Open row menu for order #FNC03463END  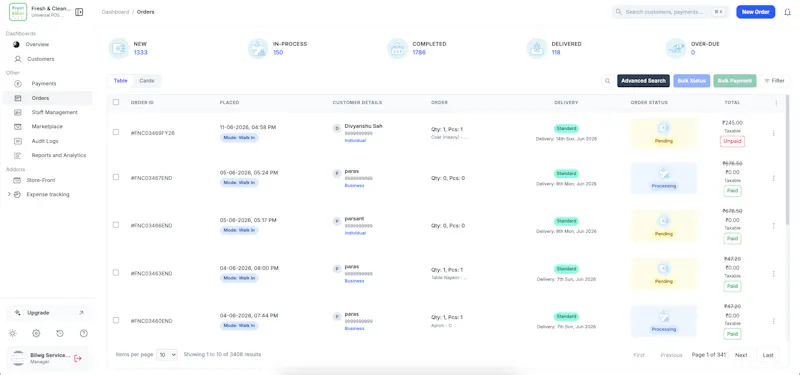[773, 273]
